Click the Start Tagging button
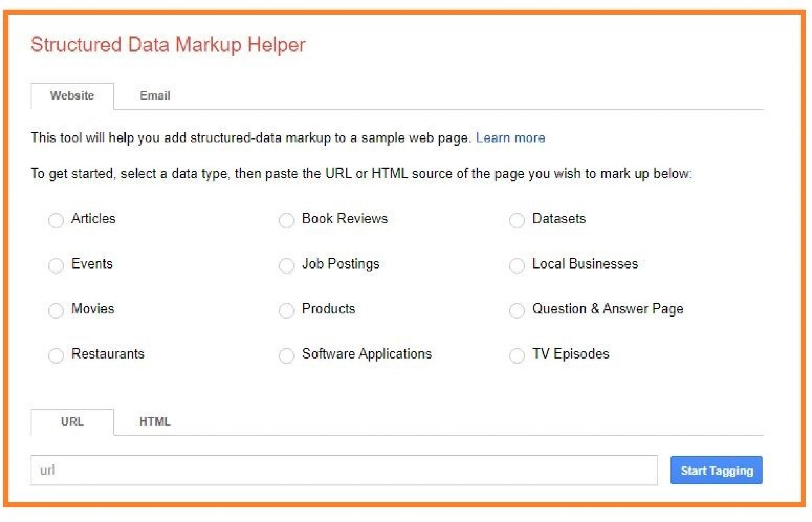Viewport: 812px width, 522px height. [716, 470]
